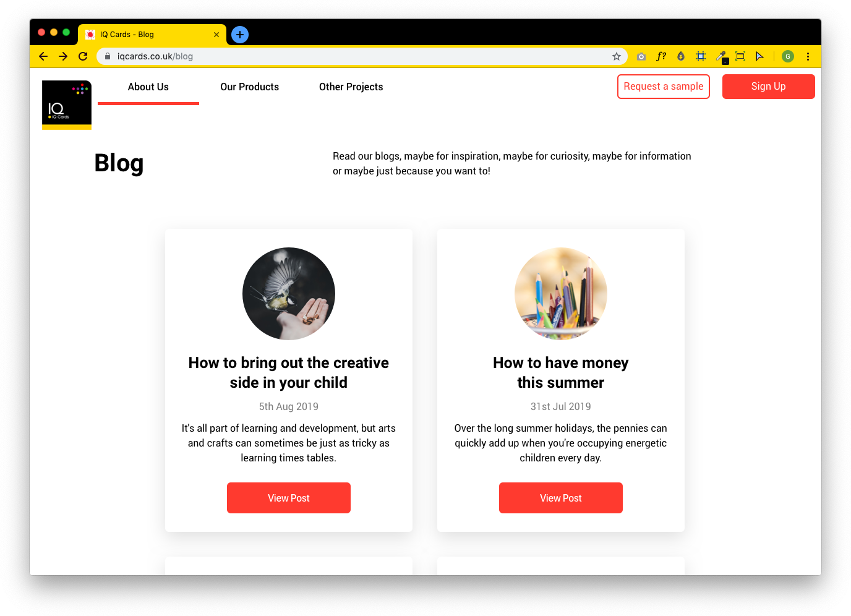Activate the eyedropper color picker extension
The height and width of the screenshot is (616, 851).
[721, 56]
